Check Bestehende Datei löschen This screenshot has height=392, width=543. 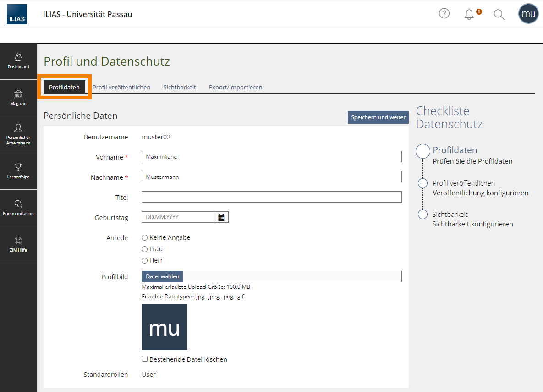point(145,359)
